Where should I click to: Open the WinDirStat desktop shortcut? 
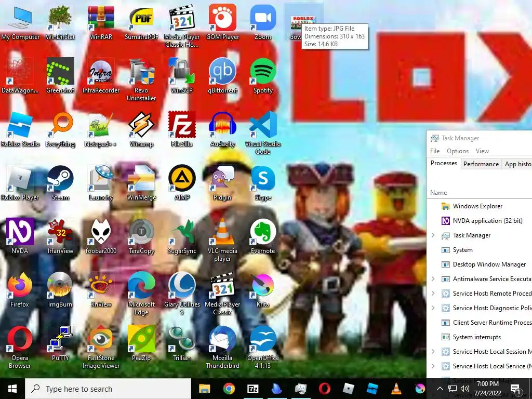pyautogui.click(x=60, y=22)
